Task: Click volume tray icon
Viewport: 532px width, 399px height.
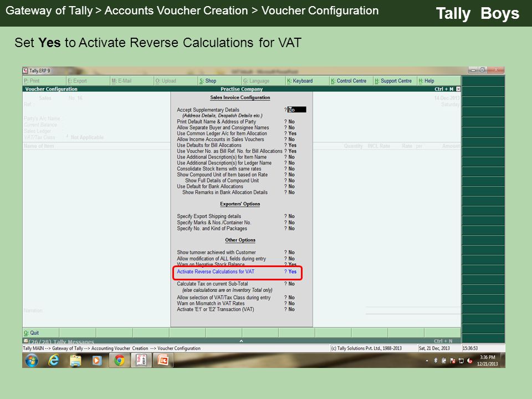Action: tap(469, 361)
